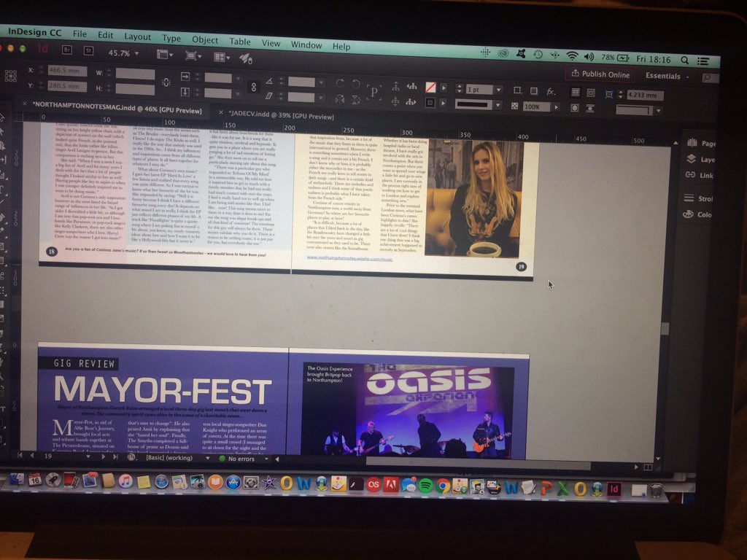
Task: Click the Flip Vertical icon
Action: (355, 99)
